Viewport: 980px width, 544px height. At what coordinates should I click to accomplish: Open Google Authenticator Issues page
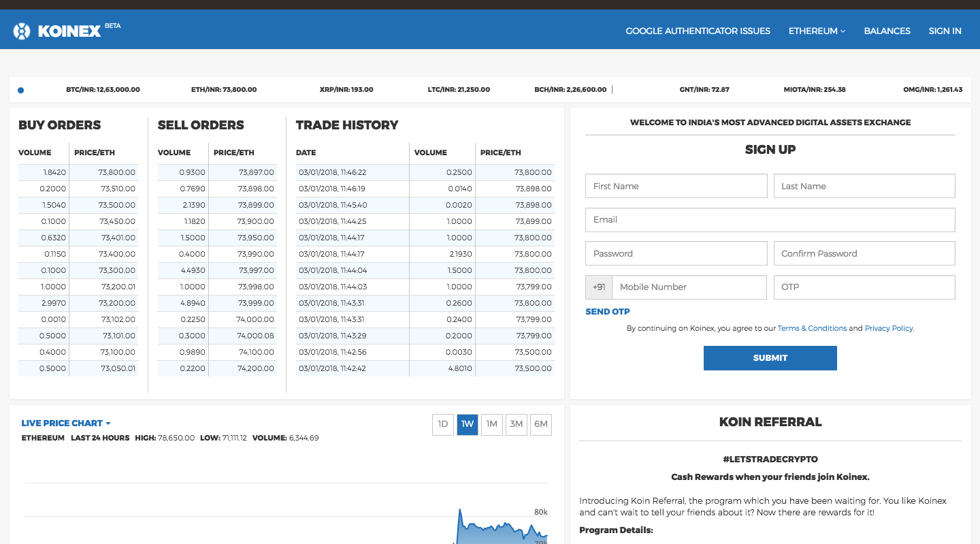coord(698,31)
